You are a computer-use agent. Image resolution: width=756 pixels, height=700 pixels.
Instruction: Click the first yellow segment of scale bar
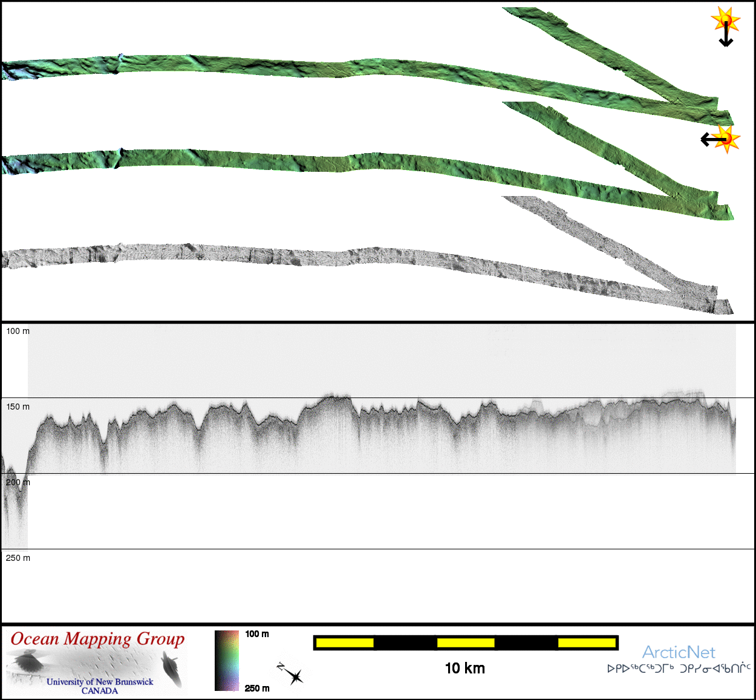pos(345,643)
